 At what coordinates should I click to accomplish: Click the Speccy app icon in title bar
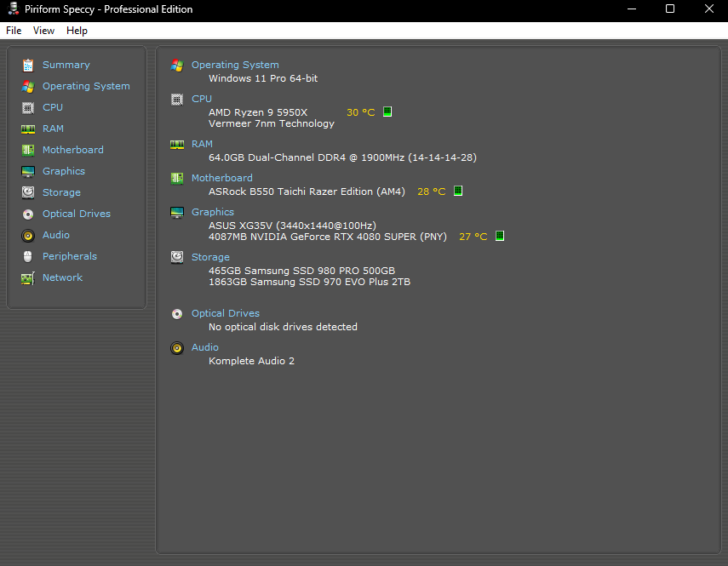coord(14,9)
